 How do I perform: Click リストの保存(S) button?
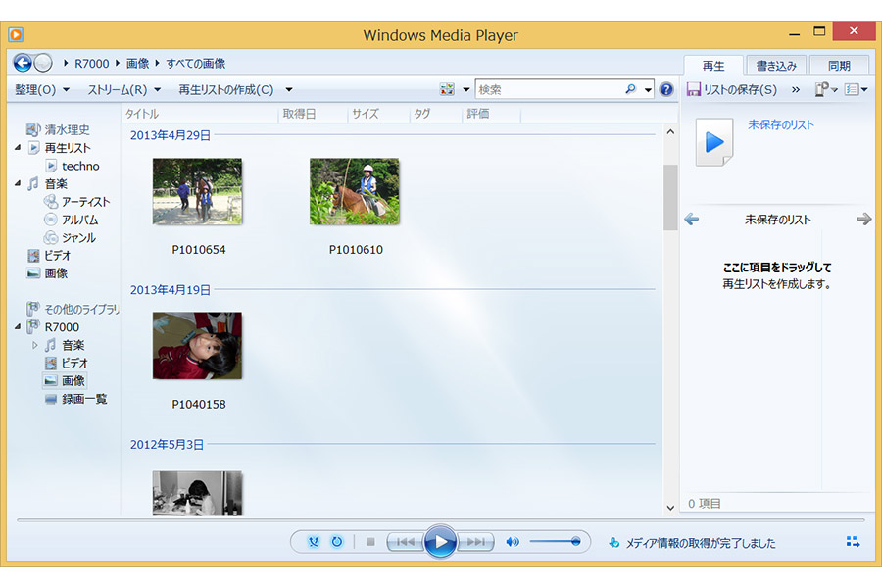click(x=732, y=89)
